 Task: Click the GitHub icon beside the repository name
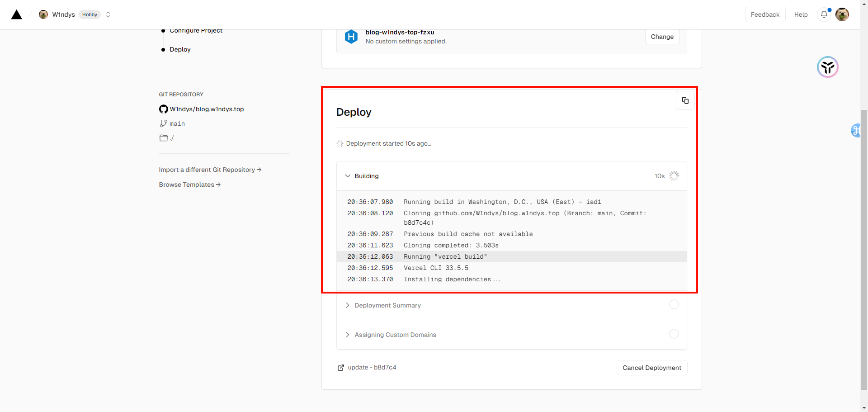[x=163, y=109]
